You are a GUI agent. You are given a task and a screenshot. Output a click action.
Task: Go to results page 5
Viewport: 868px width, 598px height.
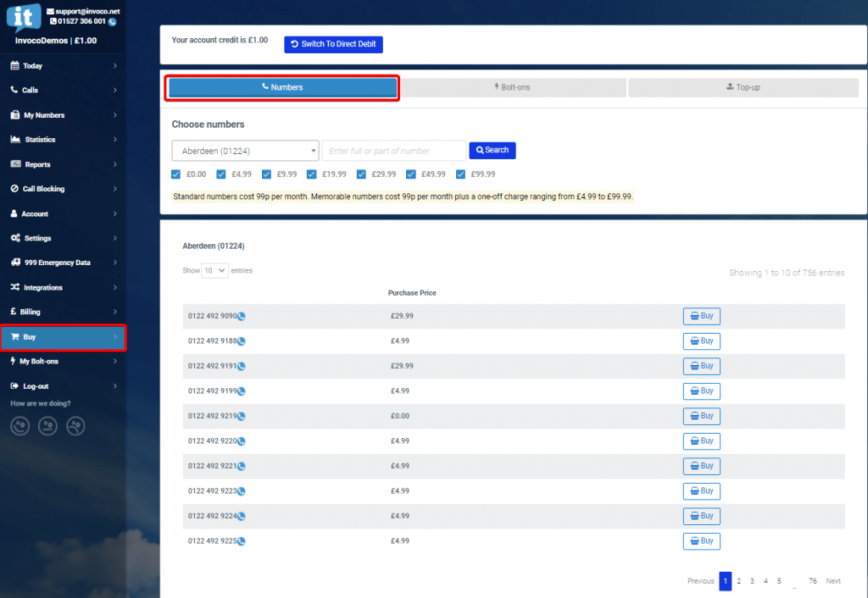(x=779, y=581)
